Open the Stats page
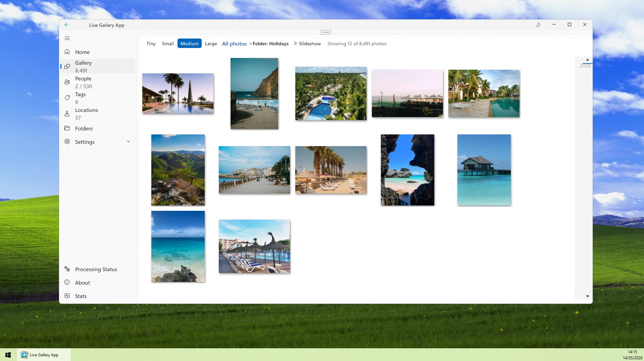 coord(98,296)
